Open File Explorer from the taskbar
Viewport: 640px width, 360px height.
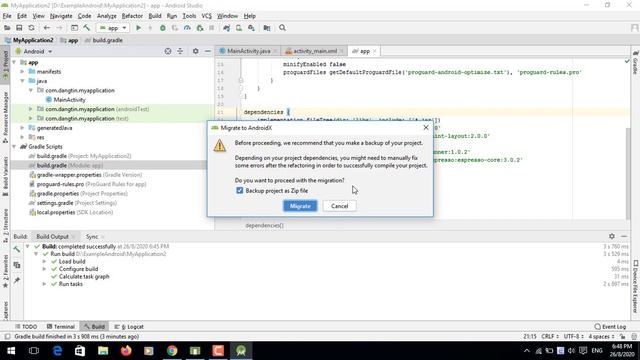click(x=103, y=351)
